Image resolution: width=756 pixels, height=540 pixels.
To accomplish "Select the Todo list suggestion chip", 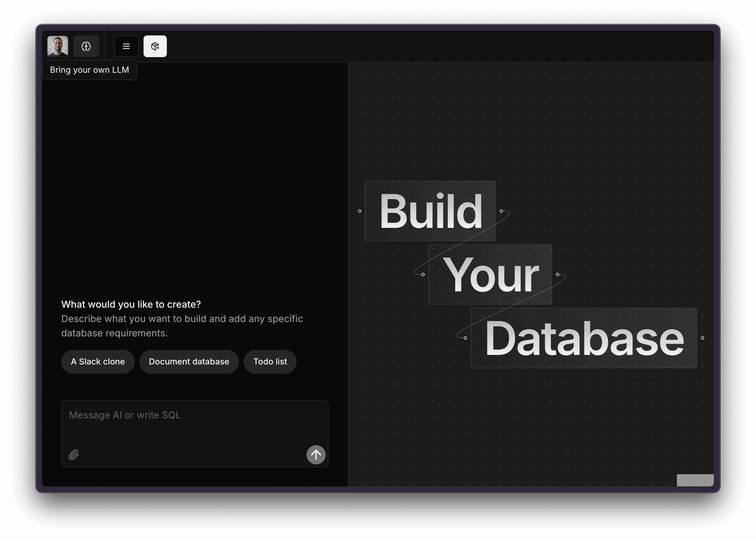I will tap(270, 362).
